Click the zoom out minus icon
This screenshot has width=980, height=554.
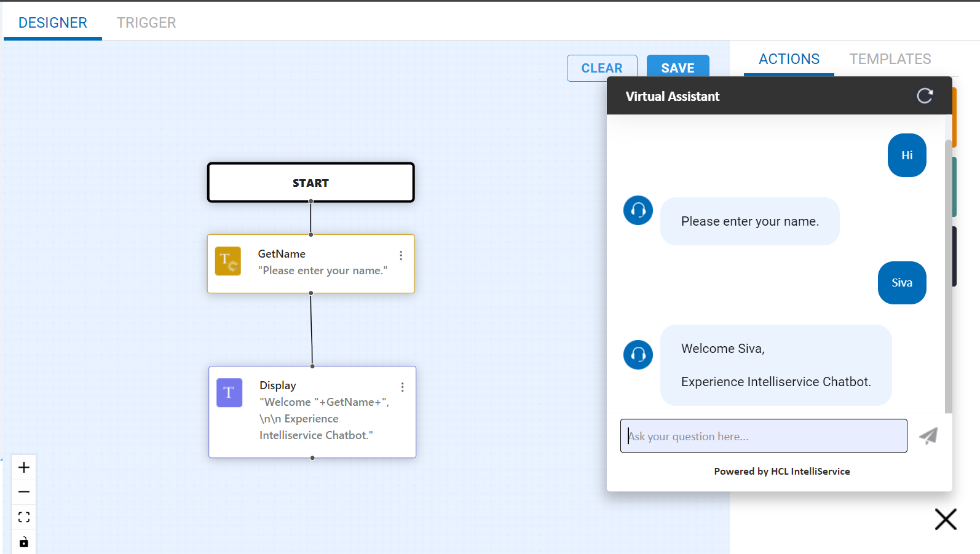point(24,492)
